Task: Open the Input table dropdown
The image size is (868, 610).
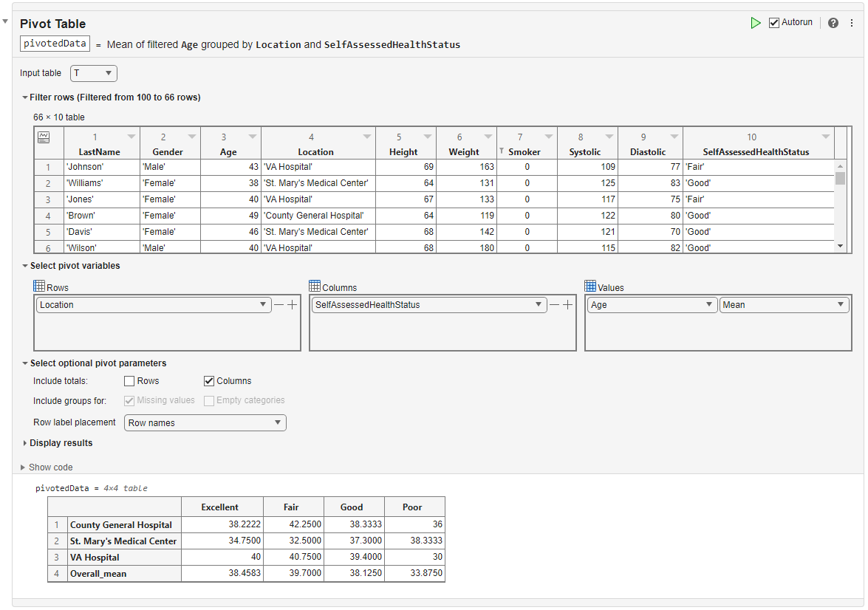Action: pos(94,73)
